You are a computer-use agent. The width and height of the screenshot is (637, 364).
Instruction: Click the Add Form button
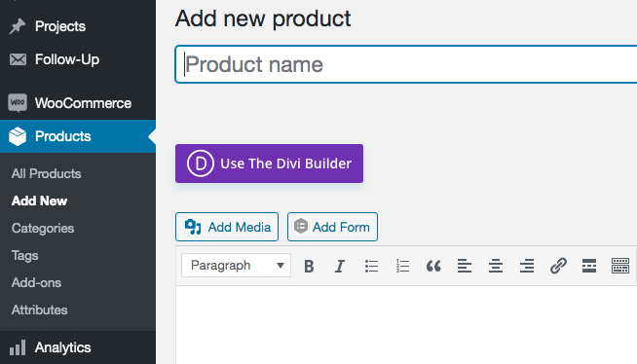point(332,227)
